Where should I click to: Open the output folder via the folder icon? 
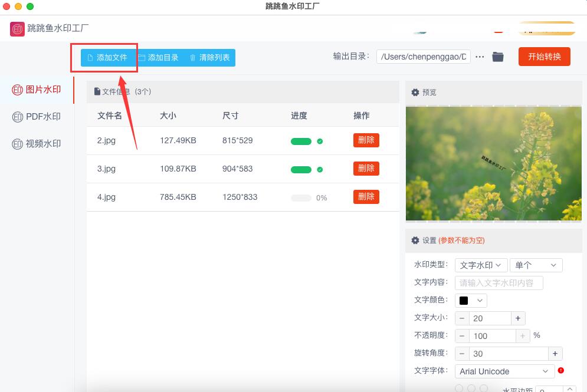(497, 57)
